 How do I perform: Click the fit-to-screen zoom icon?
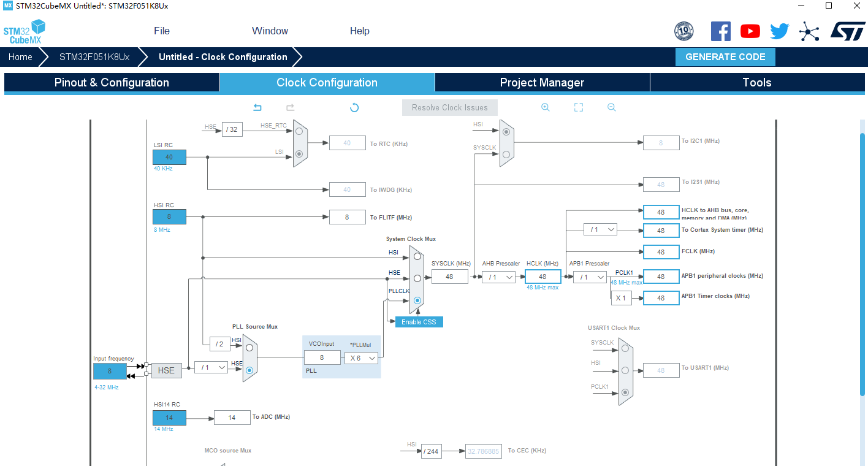[579, 107]
